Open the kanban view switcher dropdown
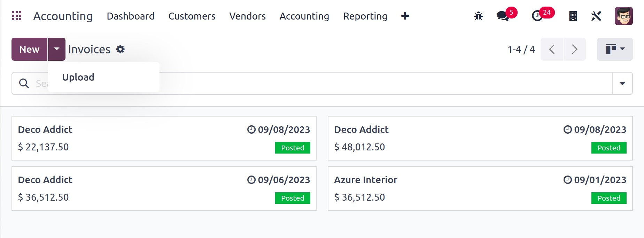This screenshot has height=238, width=644. (614, 49)
